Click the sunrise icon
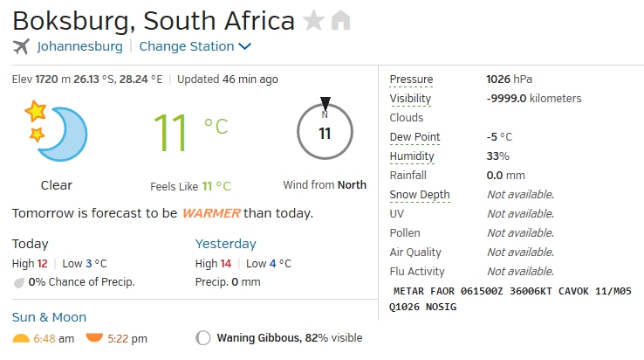This screenshot has height=360, width=644. pos(21,338)
